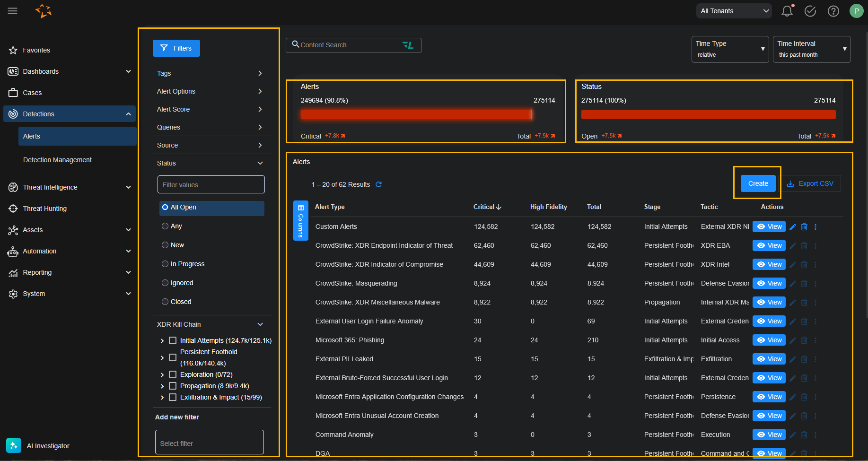Delete Custom Alerts using trash icon
The image size is (868, 461).
804,227
